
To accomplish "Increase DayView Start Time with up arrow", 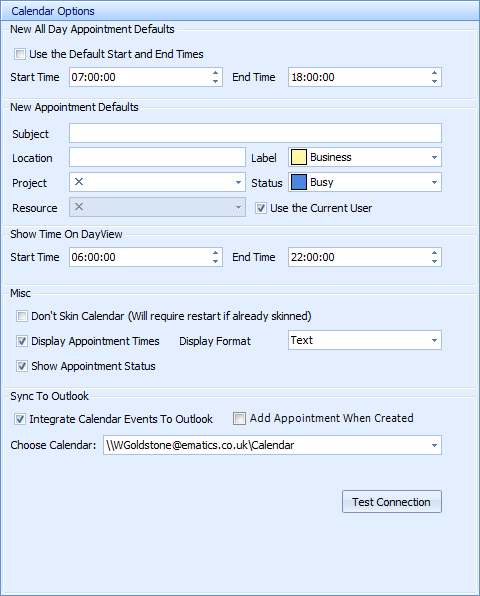I will 215,253.
